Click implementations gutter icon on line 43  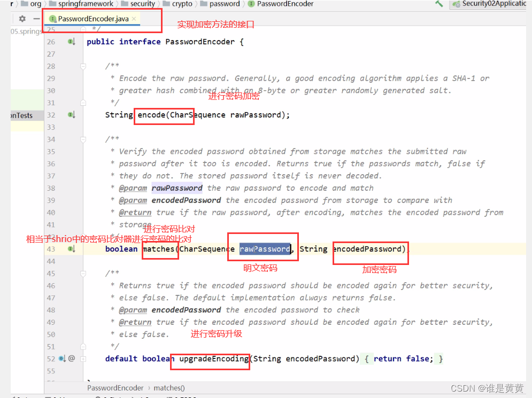[x=71, y=249]
